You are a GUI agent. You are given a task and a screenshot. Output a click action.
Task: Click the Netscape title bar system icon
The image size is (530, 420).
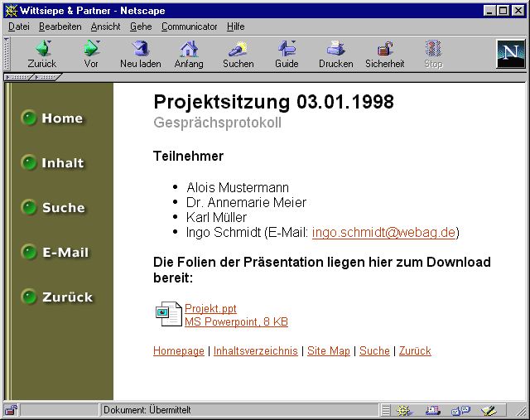coord(11,11)
